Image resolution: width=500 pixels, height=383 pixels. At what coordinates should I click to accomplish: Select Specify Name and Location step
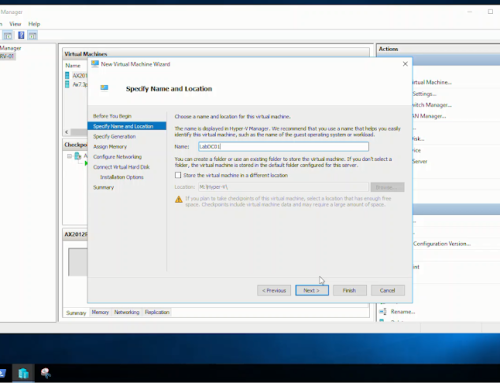coord(127,126)
